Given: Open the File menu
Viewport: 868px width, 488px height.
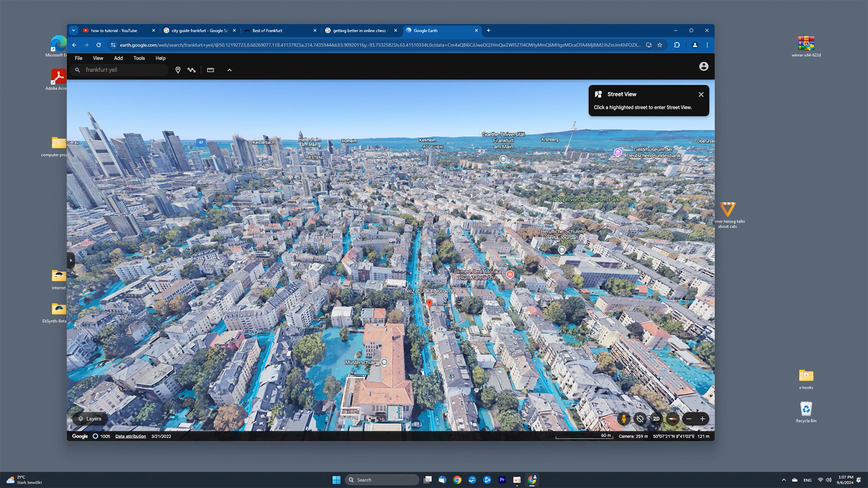Looking at the screenshot, I should pos(79,58).
